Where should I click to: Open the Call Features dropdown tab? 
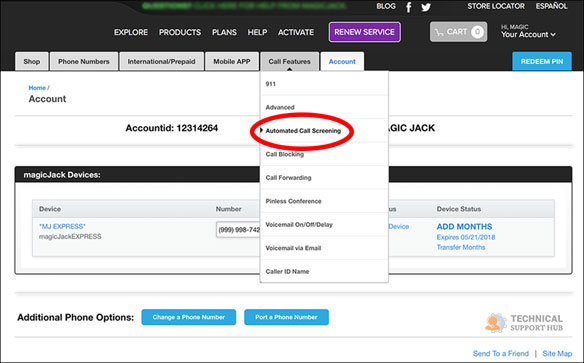pos(289,61)
